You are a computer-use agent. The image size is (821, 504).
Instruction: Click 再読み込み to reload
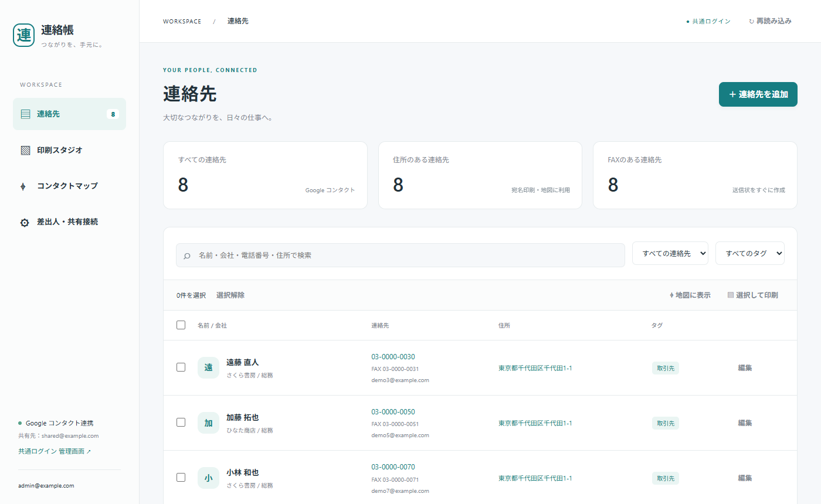[x=770, y=21]
